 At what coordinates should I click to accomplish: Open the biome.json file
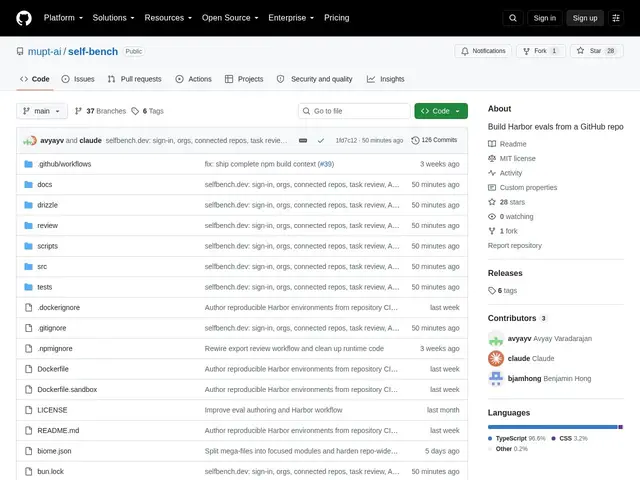(x=54, y=451)
